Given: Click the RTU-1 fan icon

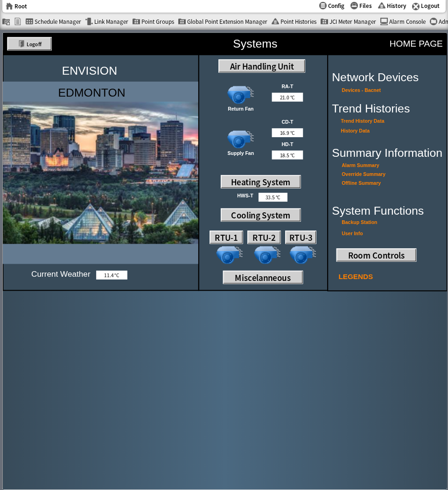Looking at the screenshot, I should [x=229, y=255].
